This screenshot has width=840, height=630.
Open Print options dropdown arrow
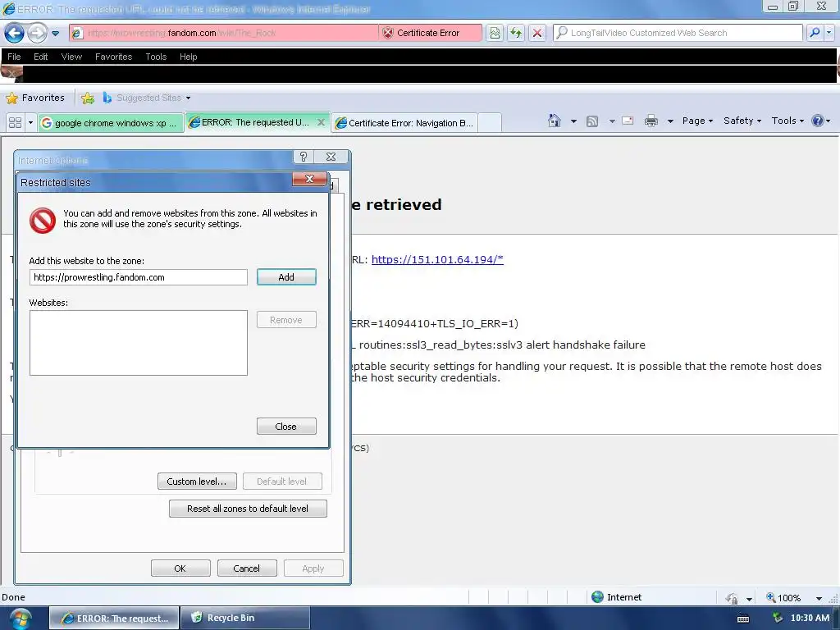coord(669,121)
